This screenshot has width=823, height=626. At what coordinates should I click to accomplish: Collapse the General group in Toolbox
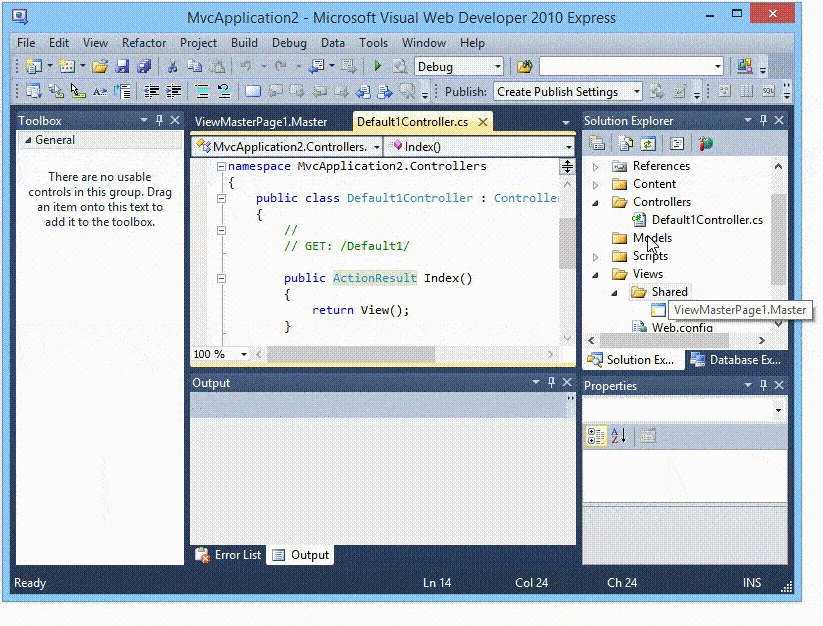coord(28,140)
